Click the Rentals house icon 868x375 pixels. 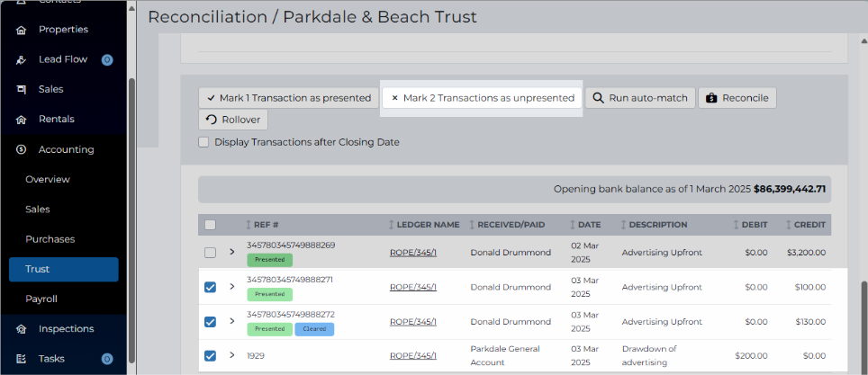21,120
